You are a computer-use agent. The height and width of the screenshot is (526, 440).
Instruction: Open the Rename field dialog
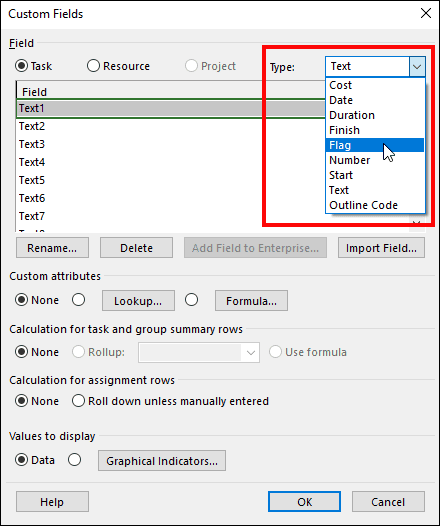(52, 248)
